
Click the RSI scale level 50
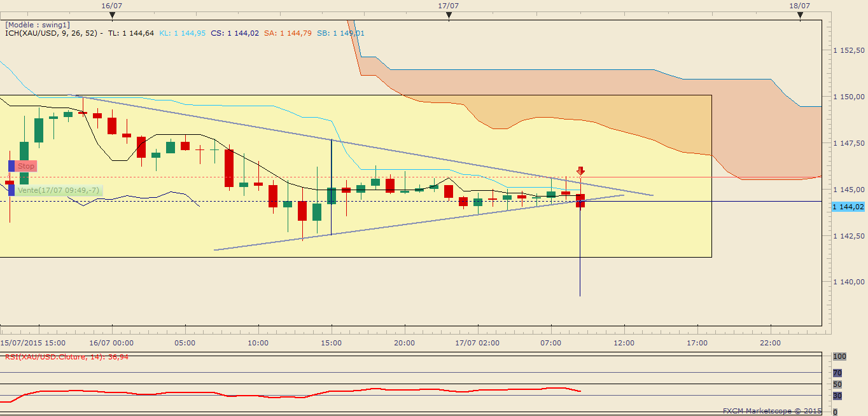837,384
